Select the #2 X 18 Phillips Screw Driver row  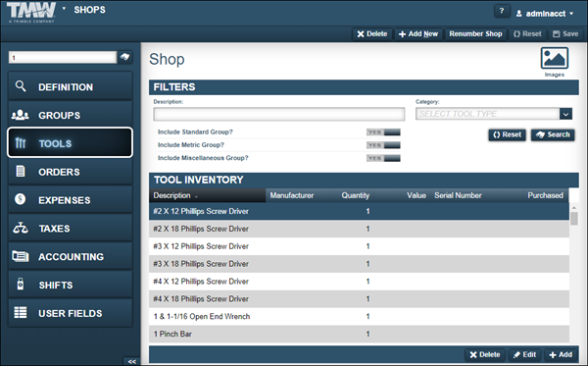359,229
